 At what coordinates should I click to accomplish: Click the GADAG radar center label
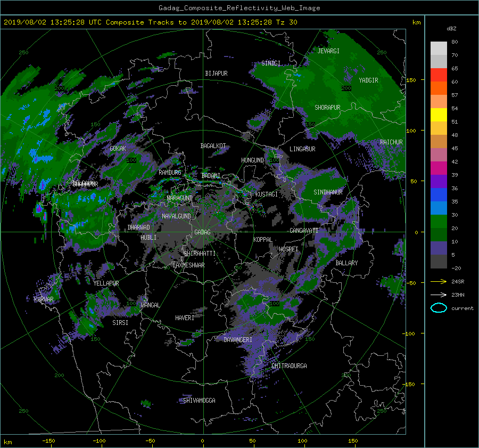click(202, 232)
